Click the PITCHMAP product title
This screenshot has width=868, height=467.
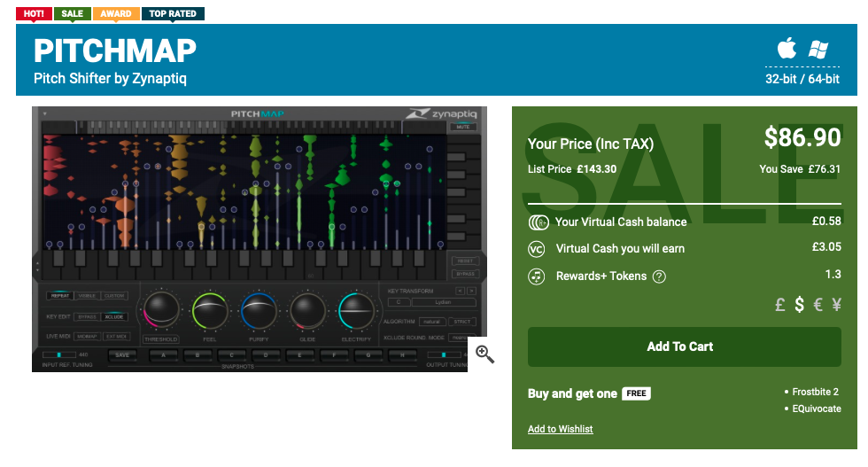(x=115, y=51)
